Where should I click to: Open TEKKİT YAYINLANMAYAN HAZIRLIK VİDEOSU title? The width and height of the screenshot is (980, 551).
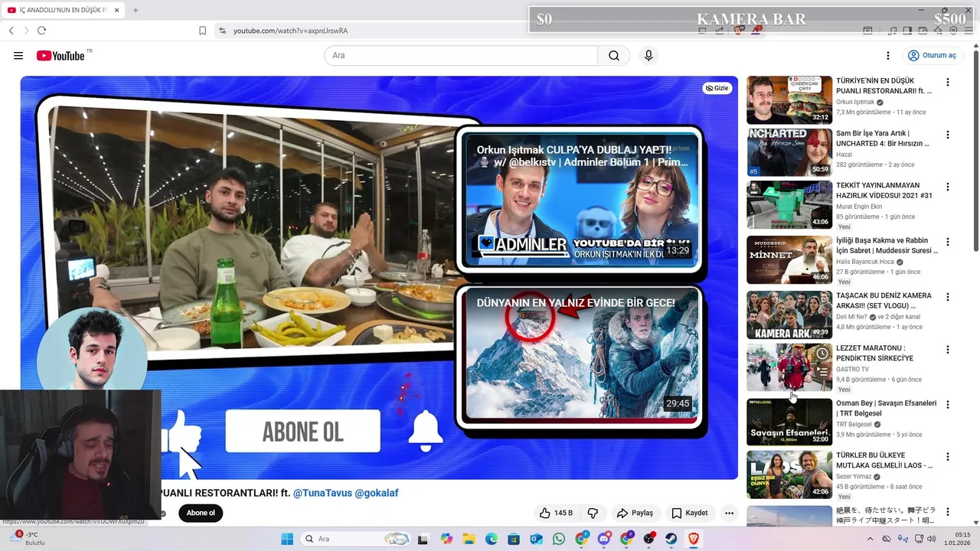click(x=884, y=191)
